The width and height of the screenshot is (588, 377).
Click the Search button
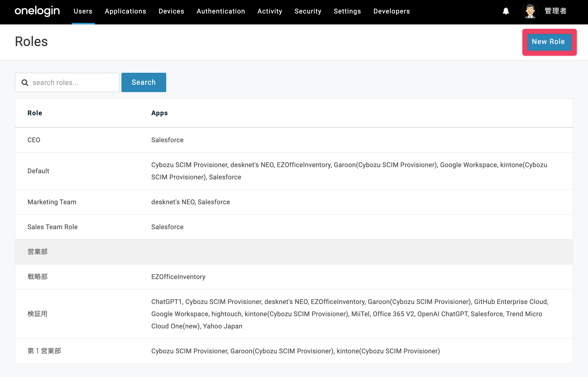pyautogui.click(x=144, y=82)
